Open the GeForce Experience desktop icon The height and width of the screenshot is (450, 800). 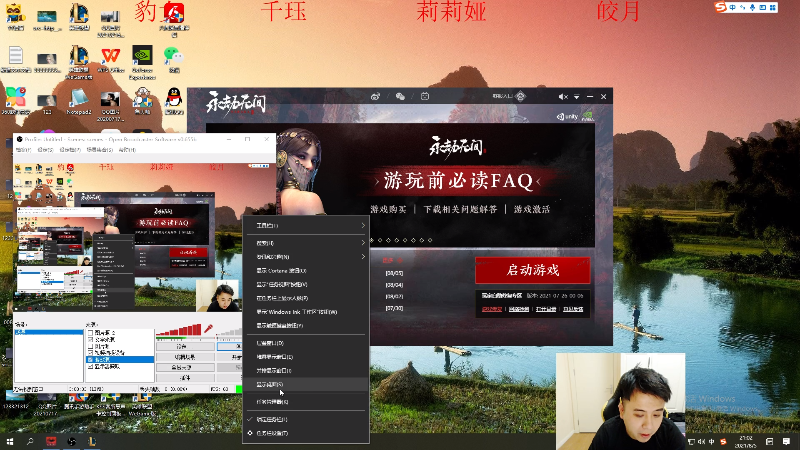pyautogui.click(x=142, y=61)
